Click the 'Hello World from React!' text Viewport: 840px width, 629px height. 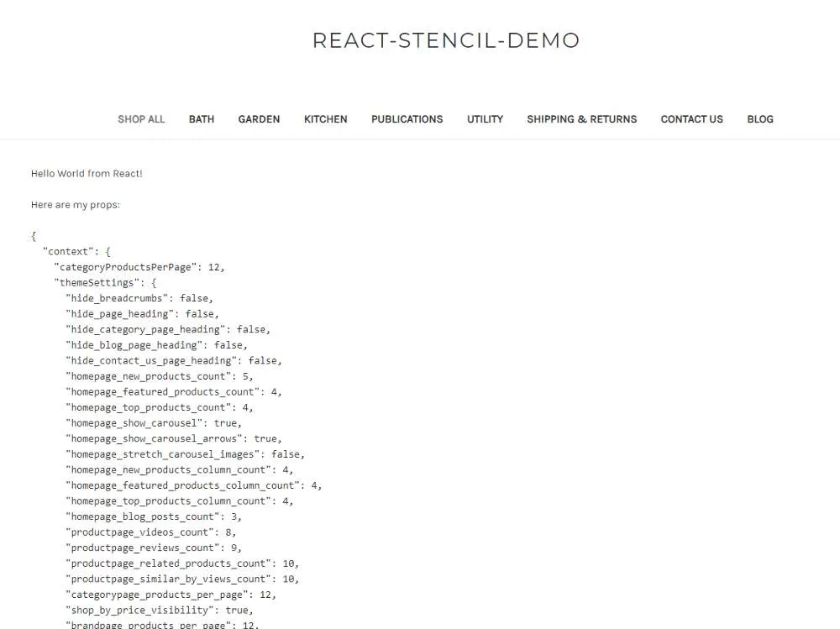87,174
